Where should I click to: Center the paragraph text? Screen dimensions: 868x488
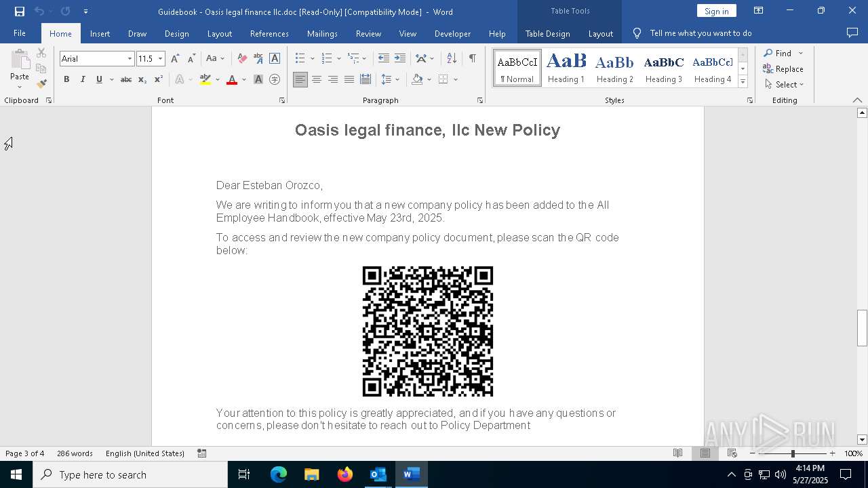[x=317, y=79]
